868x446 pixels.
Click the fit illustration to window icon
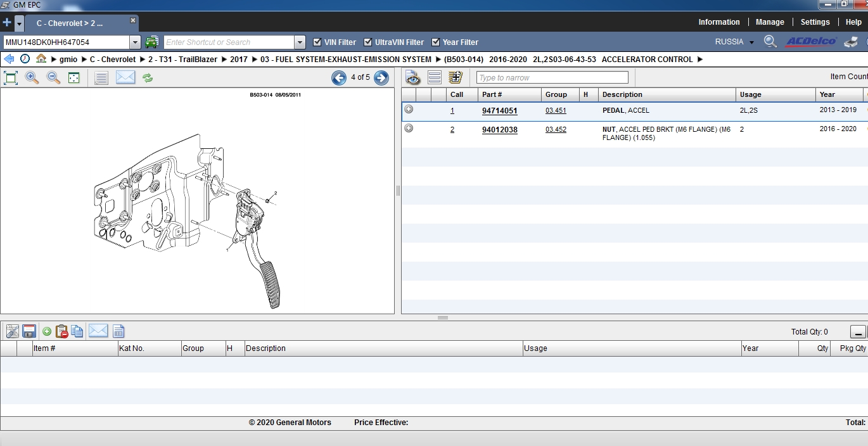11,78
